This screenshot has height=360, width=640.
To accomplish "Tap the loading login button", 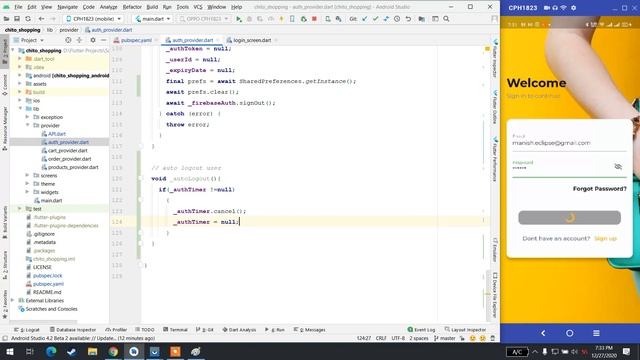I will click(569, 218).
